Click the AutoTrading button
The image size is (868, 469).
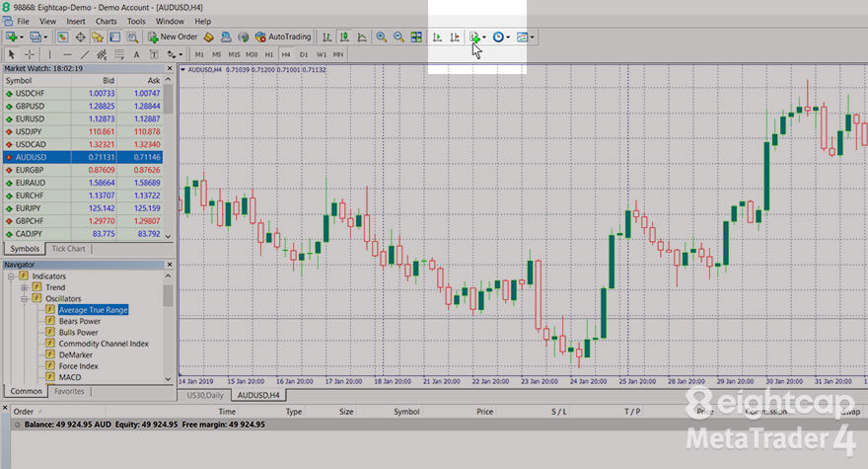pos(283,38)
